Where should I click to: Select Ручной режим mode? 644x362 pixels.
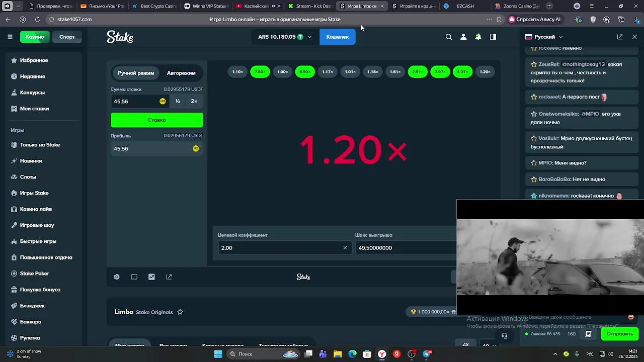point(136,73)
